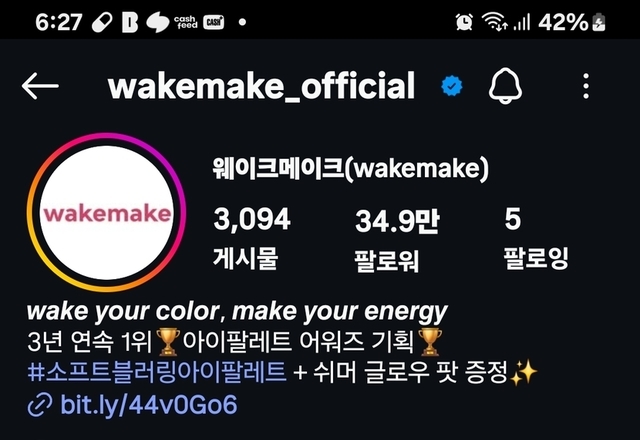Open the 34.9만 followers list
The height and width of the screenshot is (440, 640).
tap(397, 239)
